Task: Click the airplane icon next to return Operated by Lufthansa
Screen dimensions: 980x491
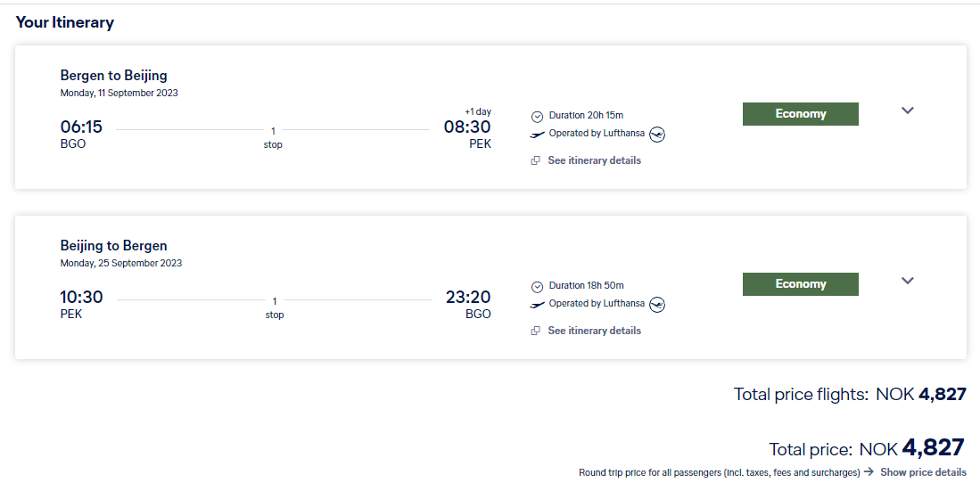Action: (x=537, y=304)
